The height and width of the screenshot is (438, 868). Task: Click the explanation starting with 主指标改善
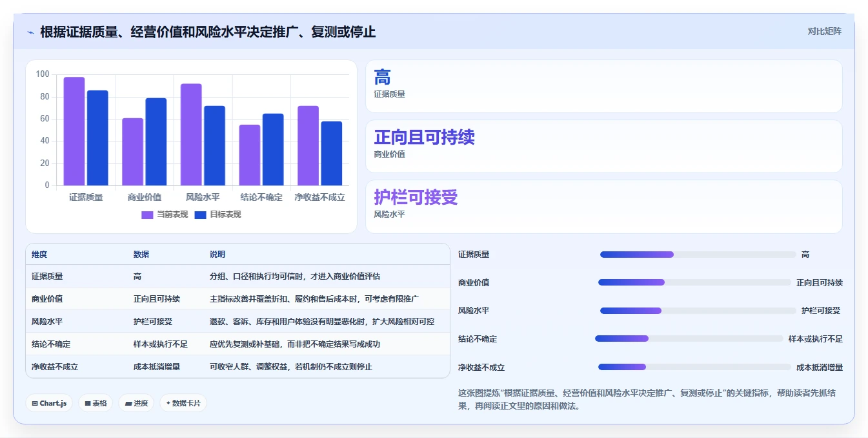click(314, 299)
